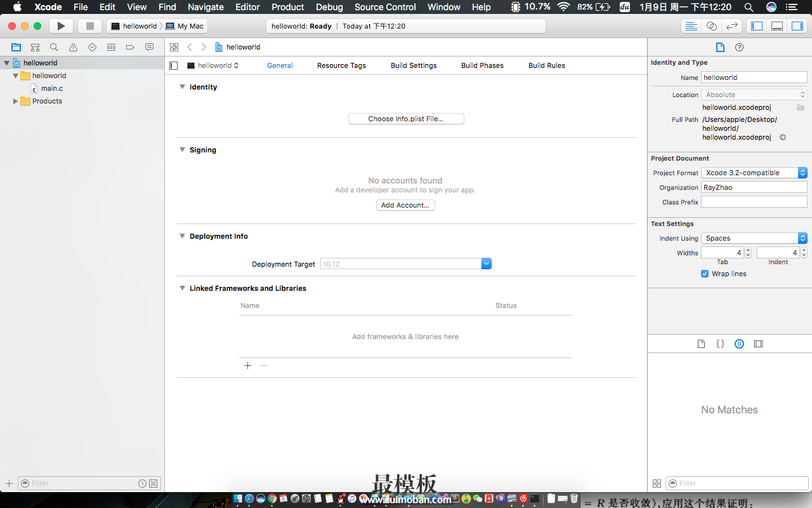Image resolution: width=812 pixels, height=508 pixels.
Task: Collapse helloworld group folder
Action: 16,76
